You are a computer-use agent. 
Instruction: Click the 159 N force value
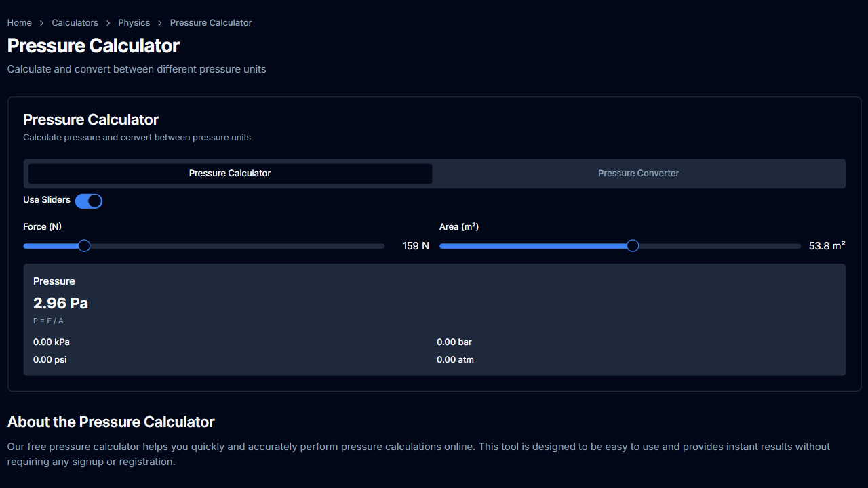(416, 246)
